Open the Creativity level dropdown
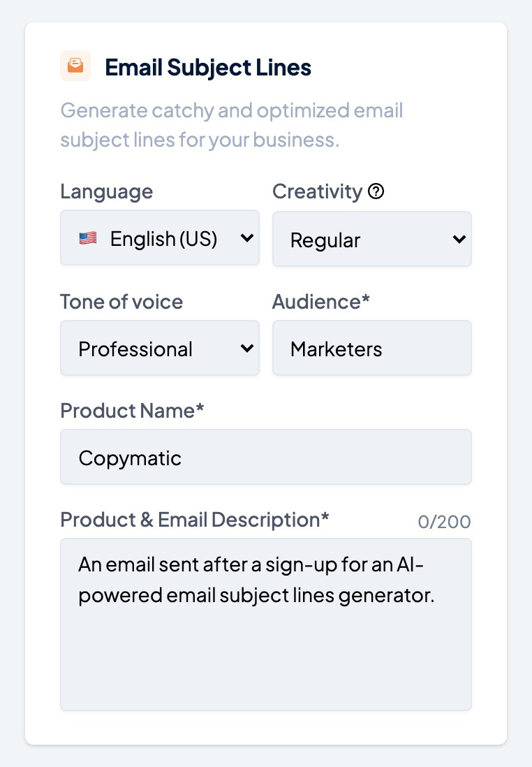This screenshot has width=532, height=767. point(371,238)
